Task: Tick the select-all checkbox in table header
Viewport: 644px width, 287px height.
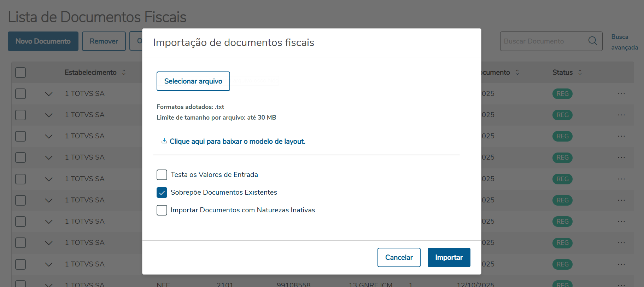Action: coord(21,73)
